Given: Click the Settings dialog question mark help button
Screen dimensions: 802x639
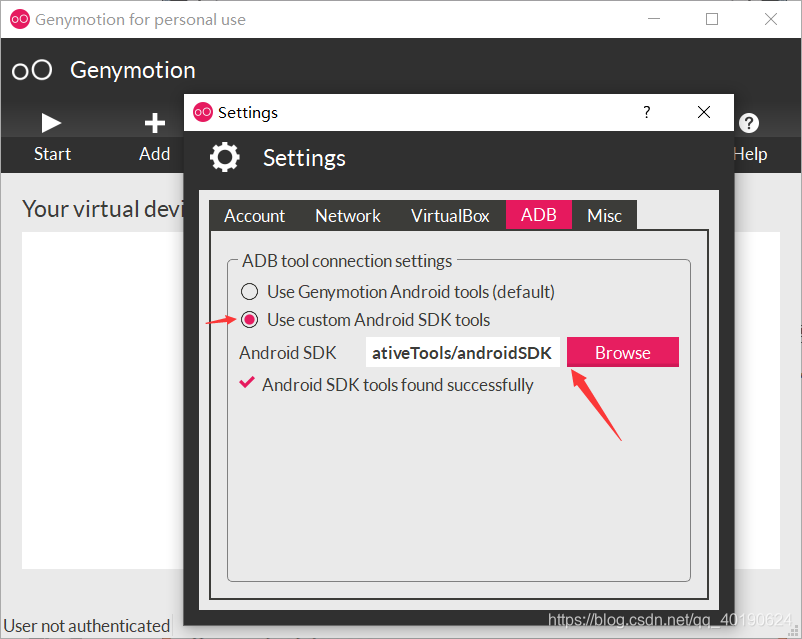Looking at the screenshot, I should [647, 112].
